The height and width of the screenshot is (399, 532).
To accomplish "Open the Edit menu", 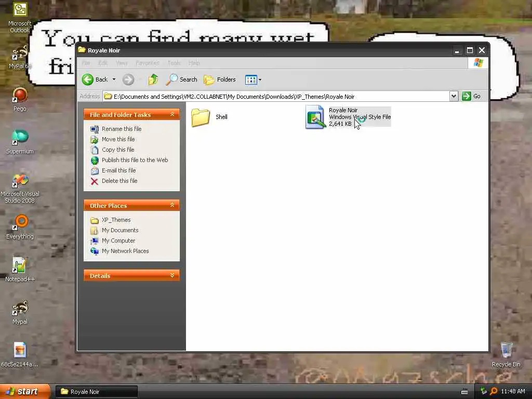I will (x=103, y=63).
